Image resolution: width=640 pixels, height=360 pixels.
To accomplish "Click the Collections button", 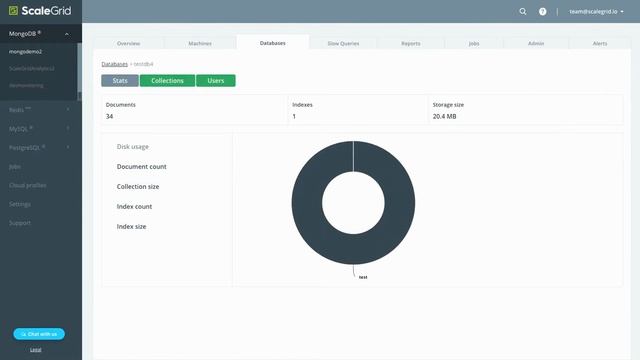I will (167, 80).
